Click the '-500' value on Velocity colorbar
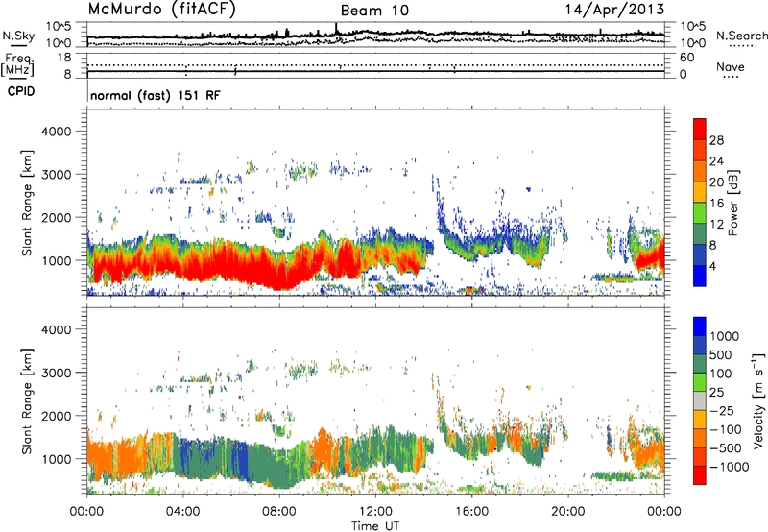This screenshot has height=532, width=768. [x=726, y=448]
